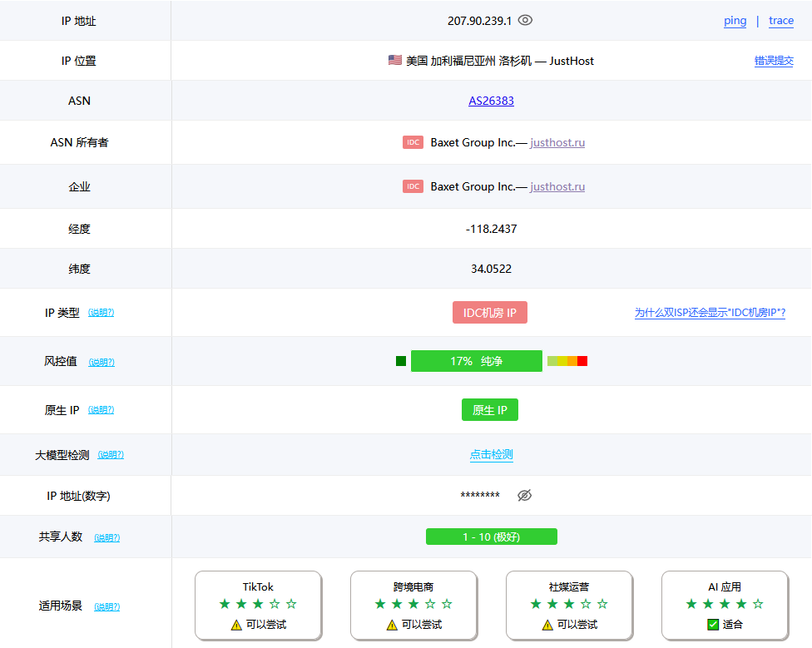Click the location text 美国 加利福尼亚州 洛杉矶 — JustHost
This screenshot has height=648, width=812.
pos(500,61)
